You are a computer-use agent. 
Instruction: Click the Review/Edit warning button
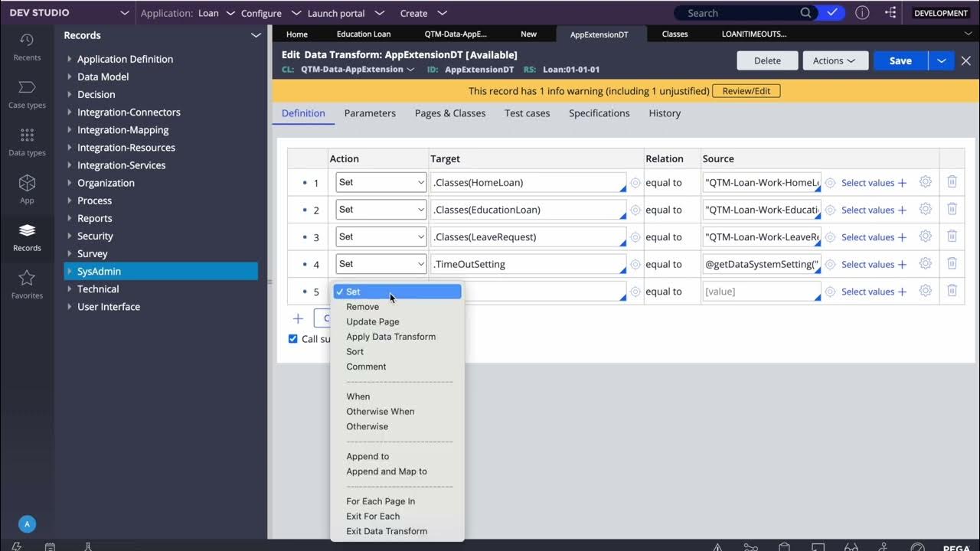coord(746,90)
